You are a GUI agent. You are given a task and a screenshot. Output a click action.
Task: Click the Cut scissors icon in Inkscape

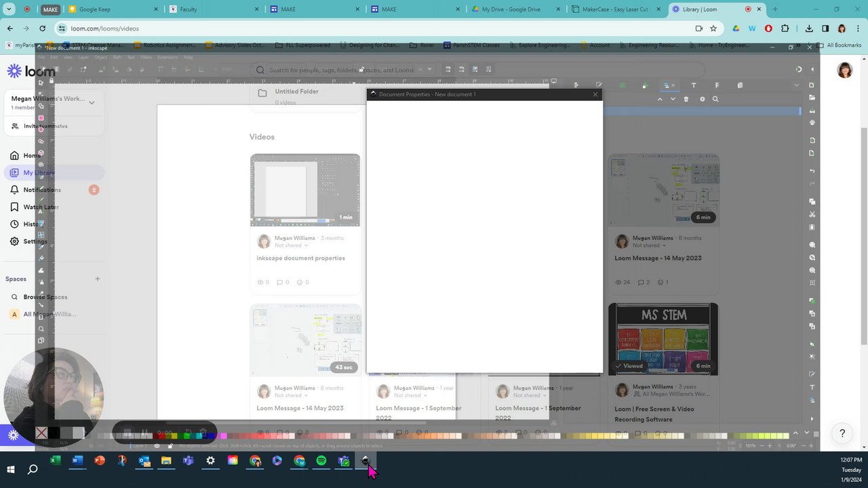click(812, 214)
